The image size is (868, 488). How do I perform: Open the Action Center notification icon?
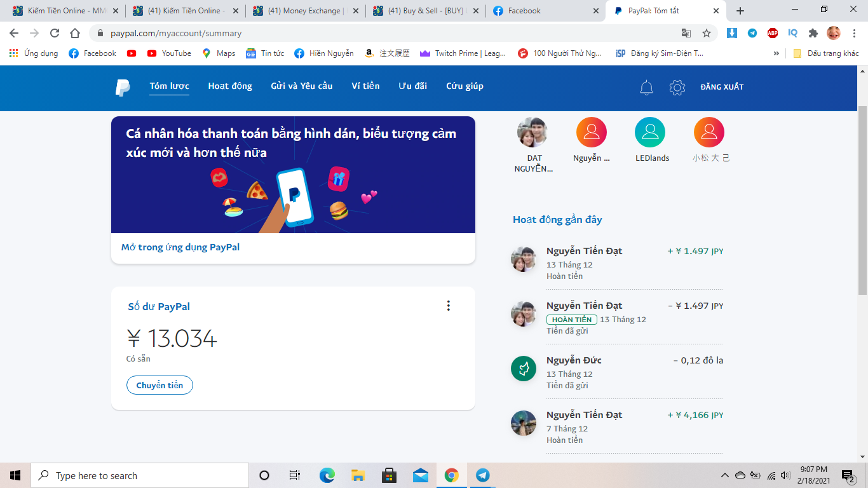point(848,475)
